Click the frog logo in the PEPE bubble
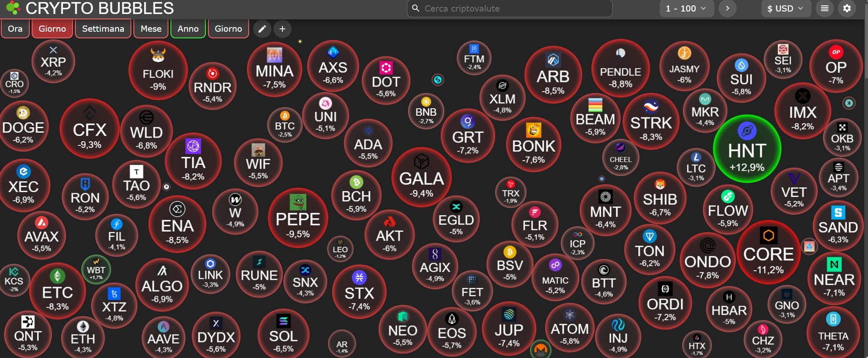The height and width of the screenshot is (358, 868). [298, 202]
